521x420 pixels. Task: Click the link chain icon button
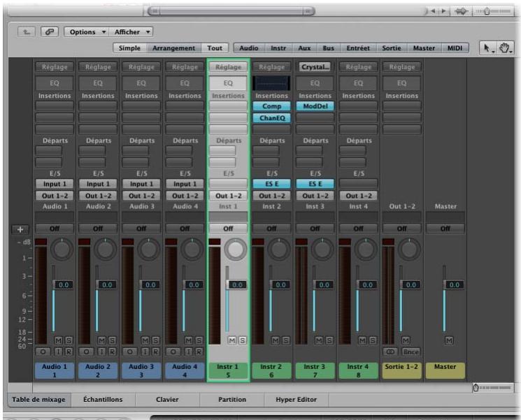(x=50, y=32)
